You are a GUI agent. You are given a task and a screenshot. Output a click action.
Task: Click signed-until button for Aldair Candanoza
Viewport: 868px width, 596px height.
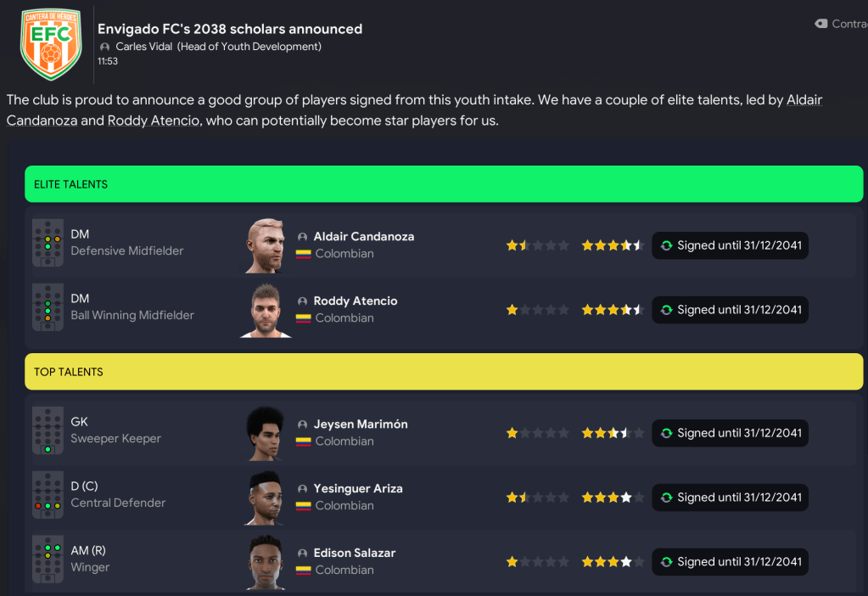(x=730, y=245)
